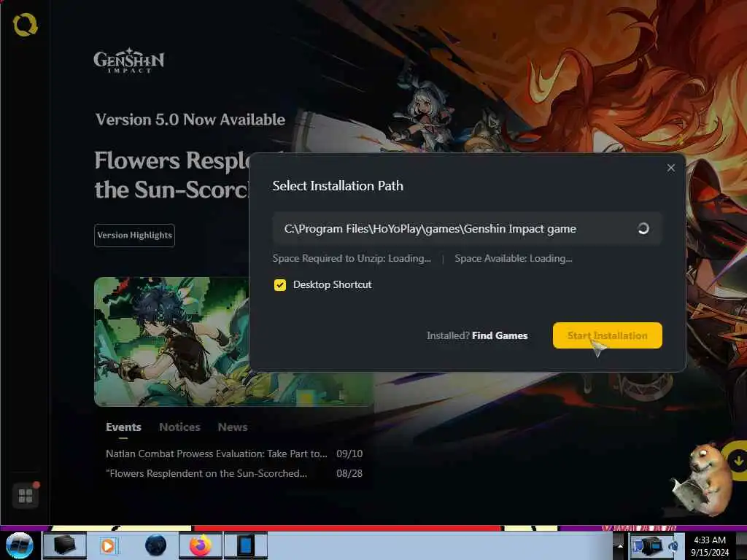The height and width of the screenshot is (560, 747).
Task: Click "Space Required to Unzip: Loading..." text
Action: coord(352,259)
